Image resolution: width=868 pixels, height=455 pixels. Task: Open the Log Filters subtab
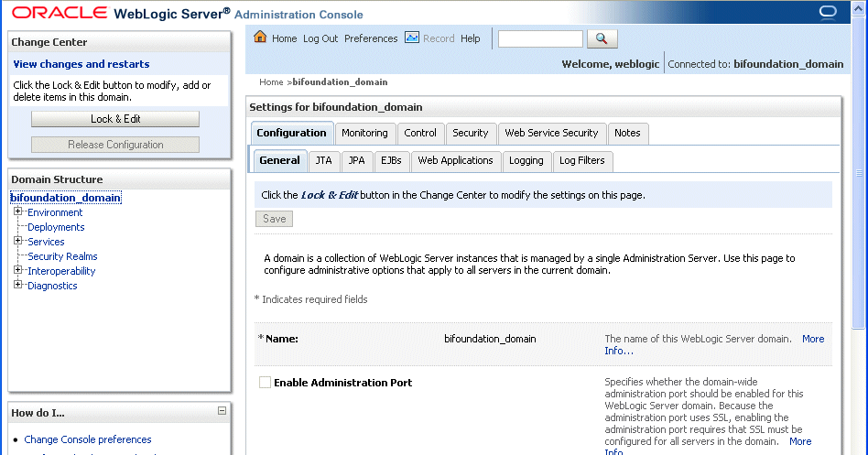pyautogui.click(x=582, y=161)
